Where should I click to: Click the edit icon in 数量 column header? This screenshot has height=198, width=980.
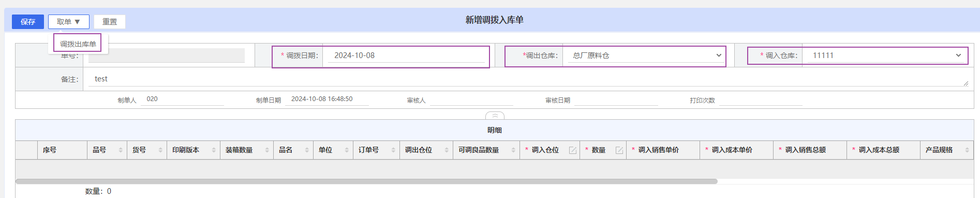click(619, 150)
